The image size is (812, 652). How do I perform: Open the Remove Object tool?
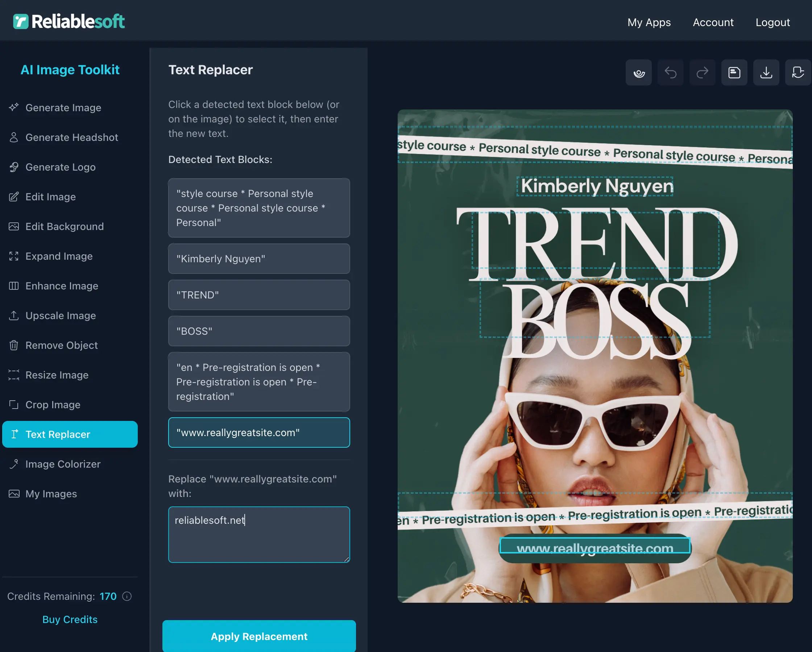(x=61, y=345)
